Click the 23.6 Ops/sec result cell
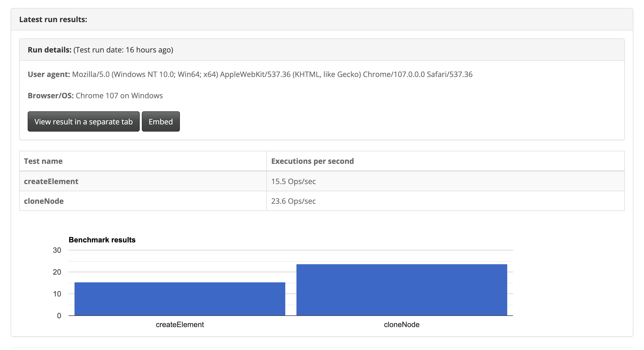The image size is (644, 350). tap(293, 201)
